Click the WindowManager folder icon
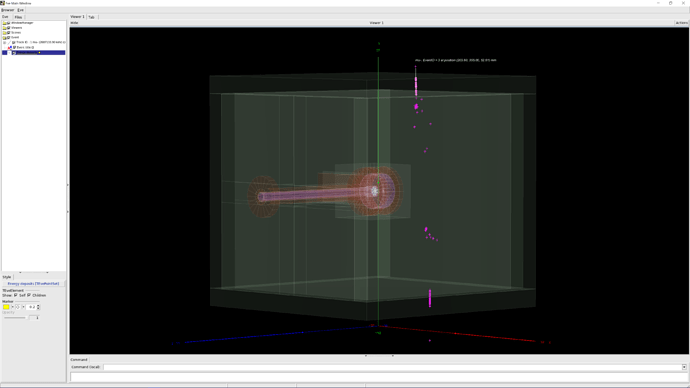690x388 pixels. (x=4, y=23)
